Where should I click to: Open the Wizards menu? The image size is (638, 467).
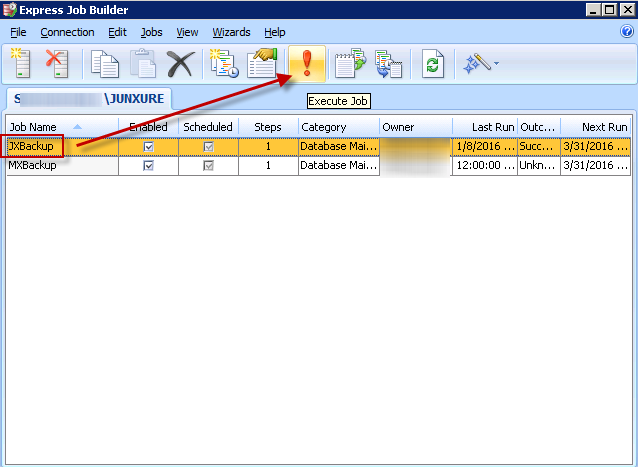(231, 32)
